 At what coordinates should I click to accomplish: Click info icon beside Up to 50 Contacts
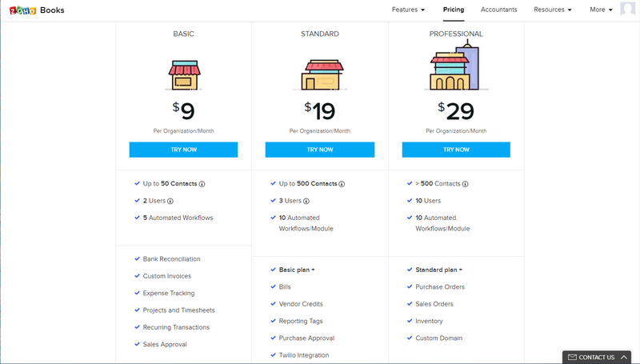[202, 184]
